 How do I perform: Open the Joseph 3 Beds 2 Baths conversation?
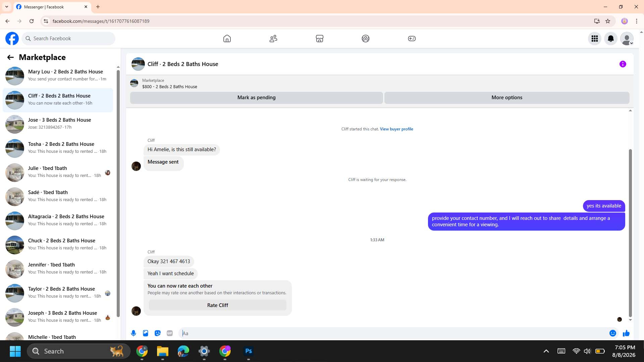click(x=58, y=317)
